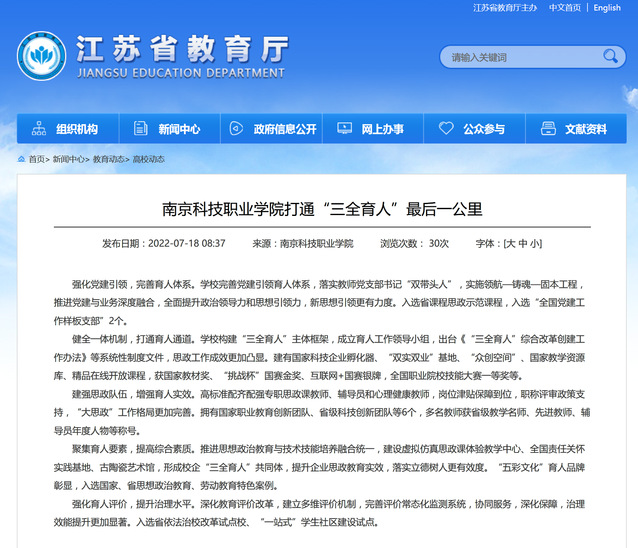Viewport: 638px width, 548px height.
Task: Open the 网上办事 menu
Action: point(373,129)
